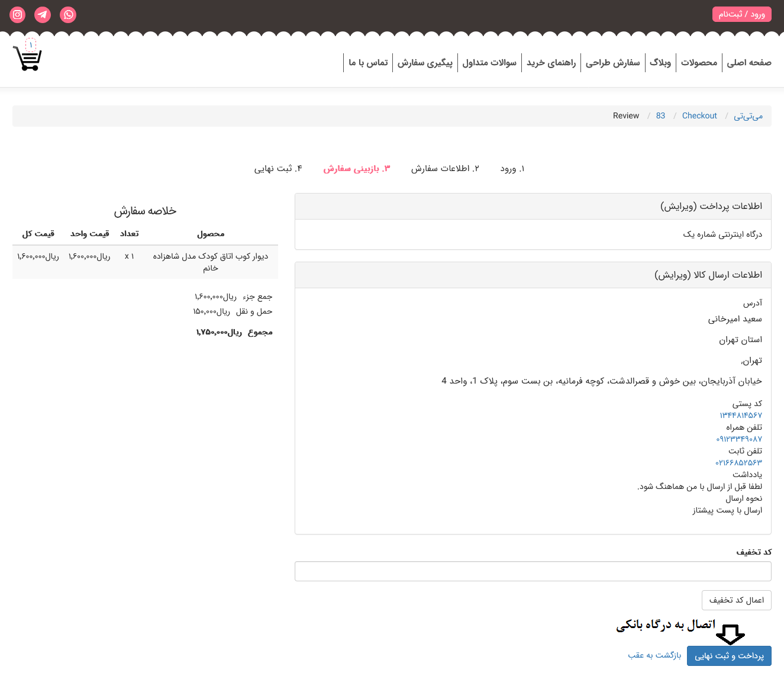The image size is (784, 676).
Task: Navigate to صفحه اصلی menu item
Action: tap(749, 62)
